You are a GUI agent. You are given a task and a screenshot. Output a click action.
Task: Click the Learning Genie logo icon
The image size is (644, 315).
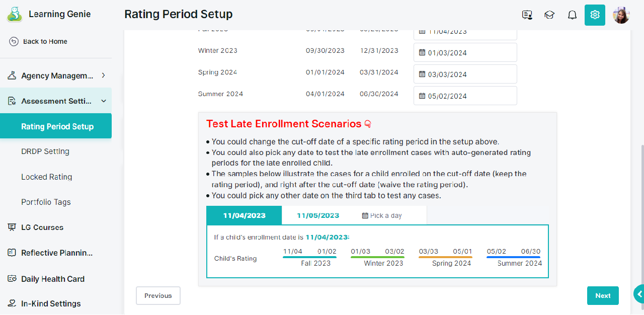15,14
